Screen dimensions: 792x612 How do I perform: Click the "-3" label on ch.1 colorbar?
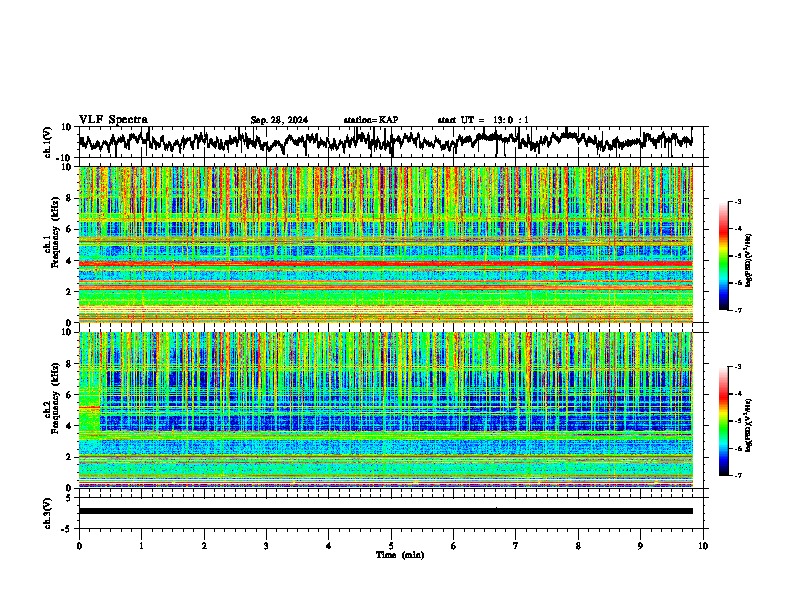tap(737, 202)
